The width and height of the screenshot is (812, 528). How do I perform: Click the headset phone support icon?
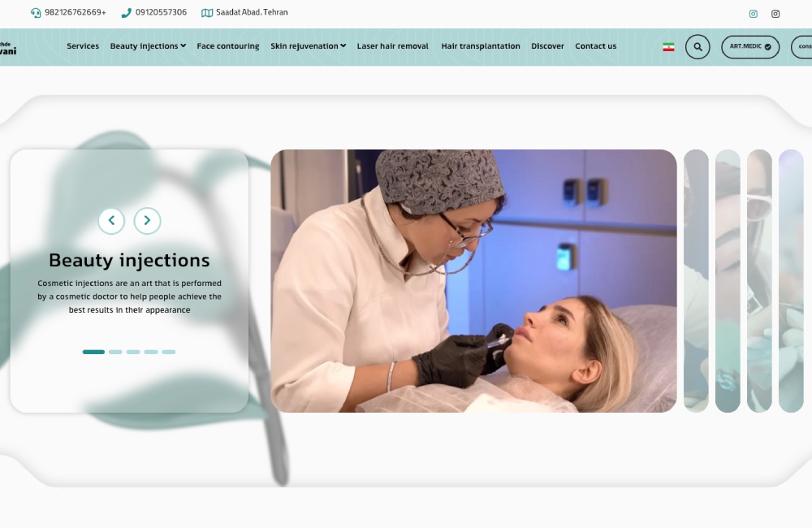tap(36, 13)
